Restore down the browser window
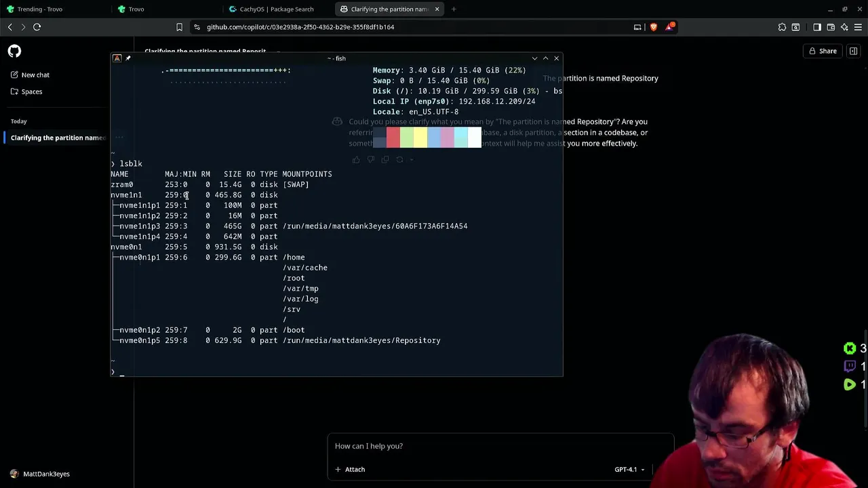 coord(844,9)
